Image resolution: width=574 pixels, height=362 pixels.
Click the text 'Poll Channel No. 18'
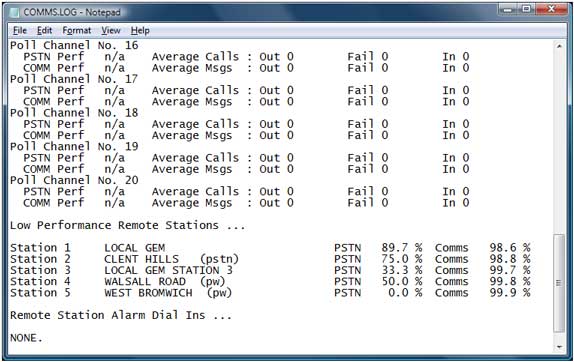[74, 113]
